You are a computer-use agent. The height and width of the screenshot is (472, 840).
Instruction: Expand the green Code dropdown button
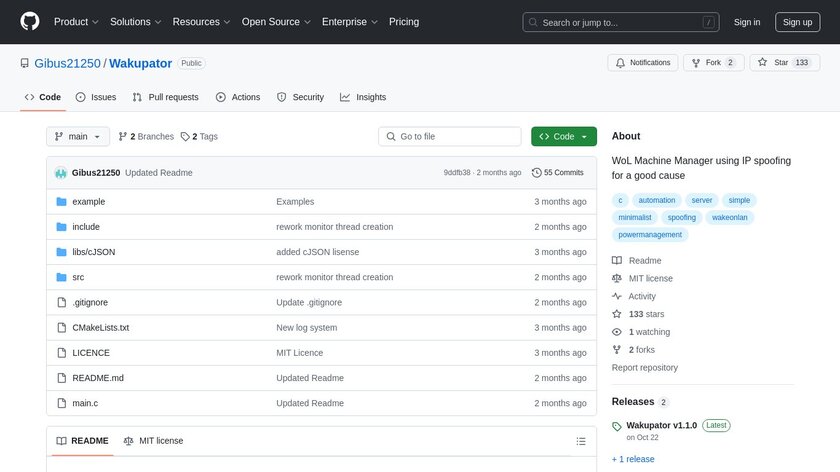[x=563, y=137]
